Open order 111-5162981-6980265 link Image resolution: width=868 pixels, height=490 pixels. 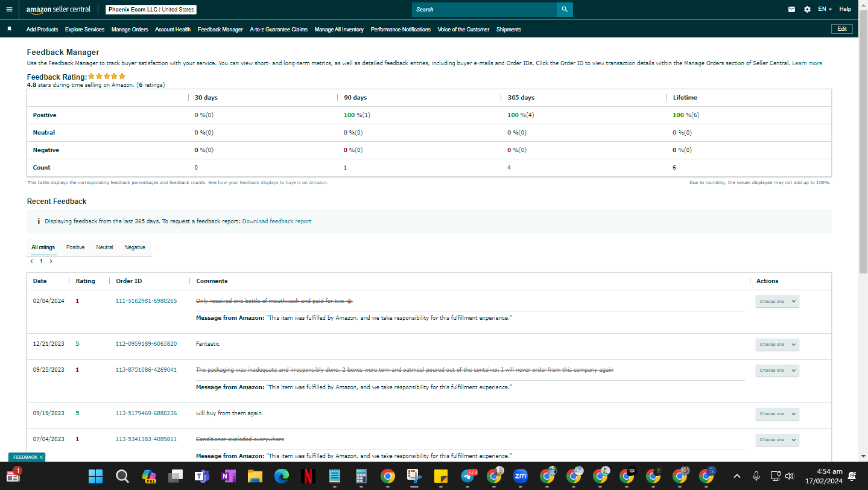tap(146, 301)
